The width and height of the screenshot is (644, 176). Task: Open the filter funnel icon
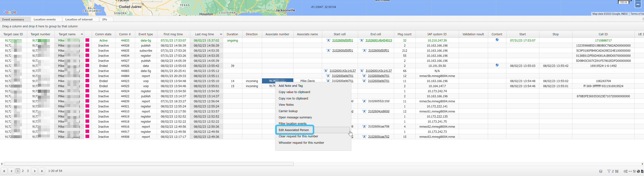click(609, 171)
